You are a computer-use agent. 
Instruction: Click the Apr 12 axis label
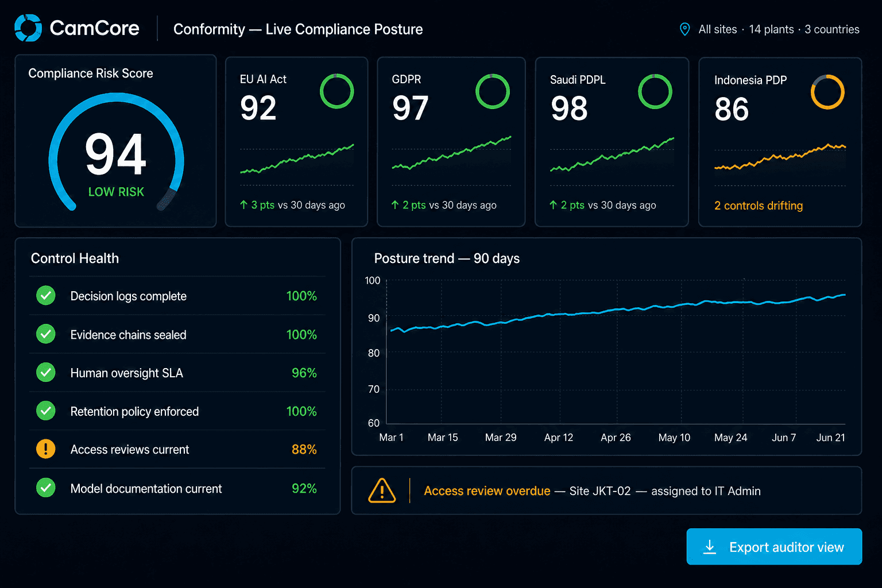pos(559,438)
